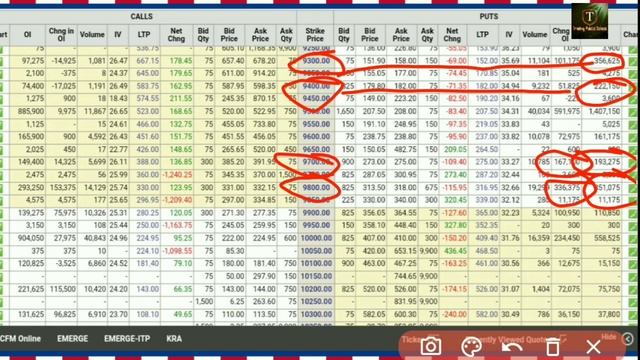Click puts OI value 558,525
Screen dimensions: 640x360
click(x=607, y=238)
